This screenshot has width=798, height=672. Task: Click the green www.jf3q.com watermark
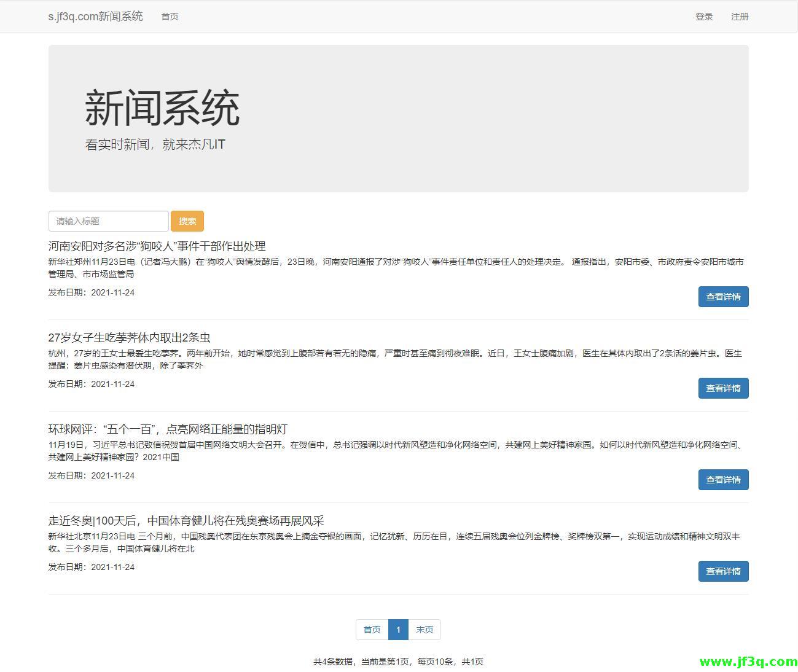(x=748, y=662)
